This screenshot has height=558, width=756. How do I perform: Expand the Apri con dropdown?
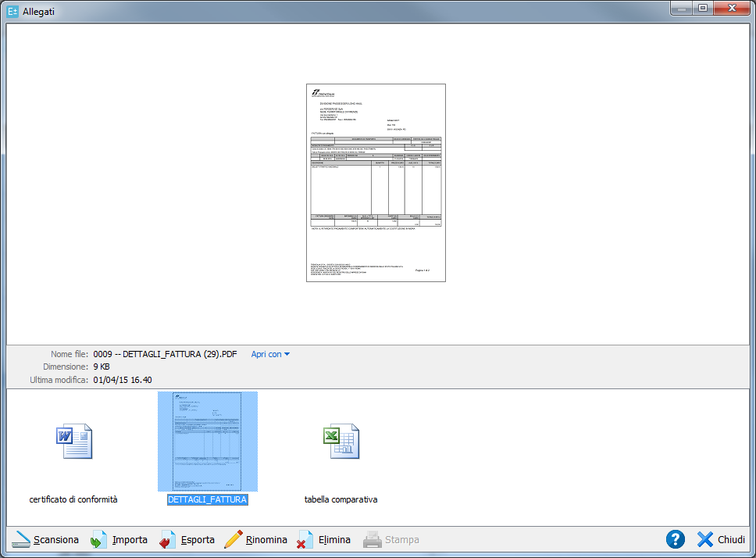pyautogui.click(x=270, y=354)
